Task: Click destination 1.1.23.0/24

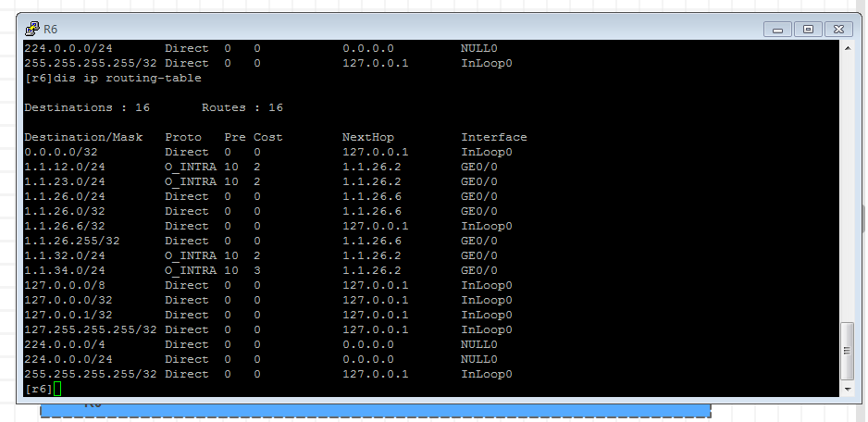Action: tap(65, 181)
